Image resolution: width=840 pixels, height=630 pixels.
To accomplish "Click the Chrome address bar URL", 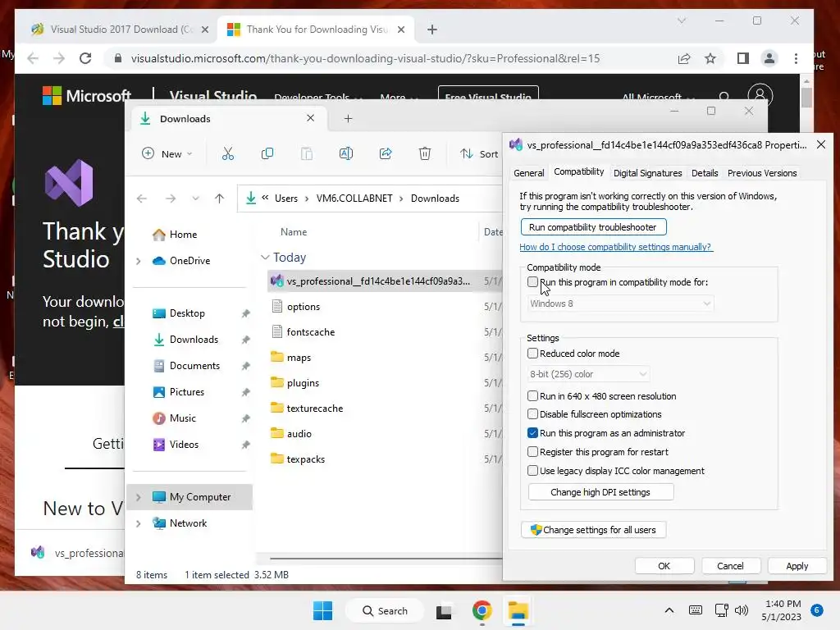I will click(365, 58).
